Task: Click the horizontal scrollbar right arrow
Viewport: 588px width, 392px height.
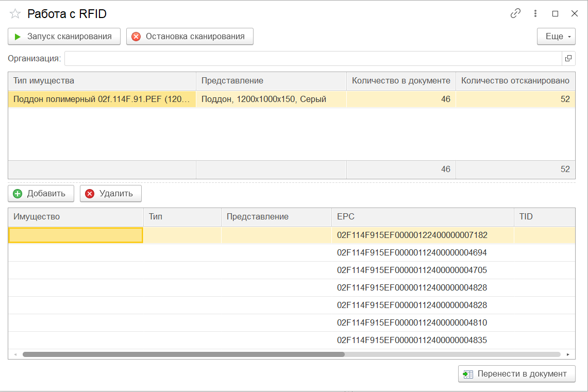Action: click(x=568, y=354)
